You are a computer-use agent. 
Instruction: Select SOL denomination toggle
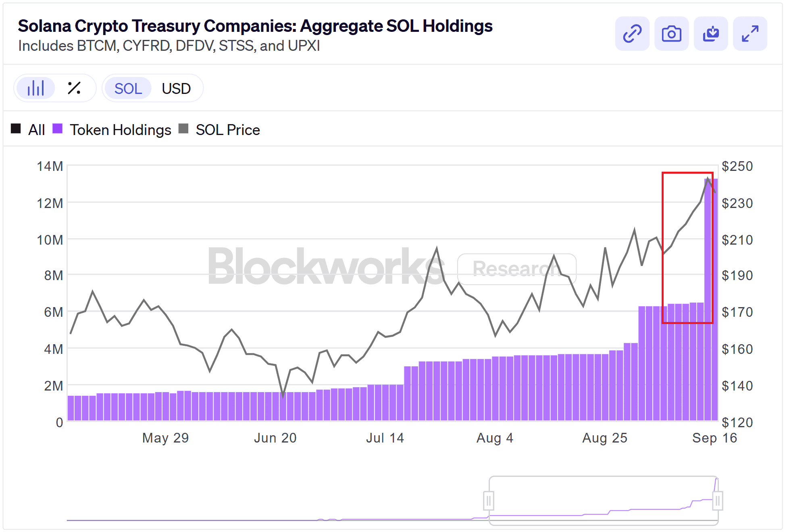(x=128, y=88)
